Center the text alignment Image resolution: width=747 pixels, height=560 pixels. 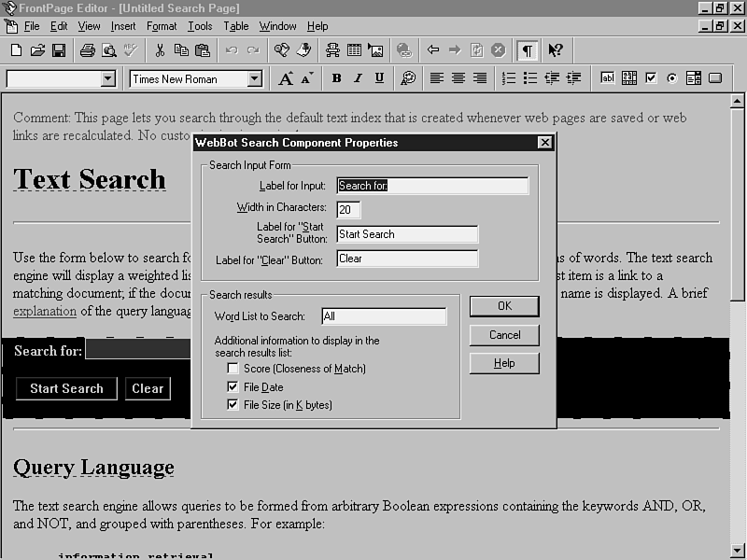[x=458, y=78]
